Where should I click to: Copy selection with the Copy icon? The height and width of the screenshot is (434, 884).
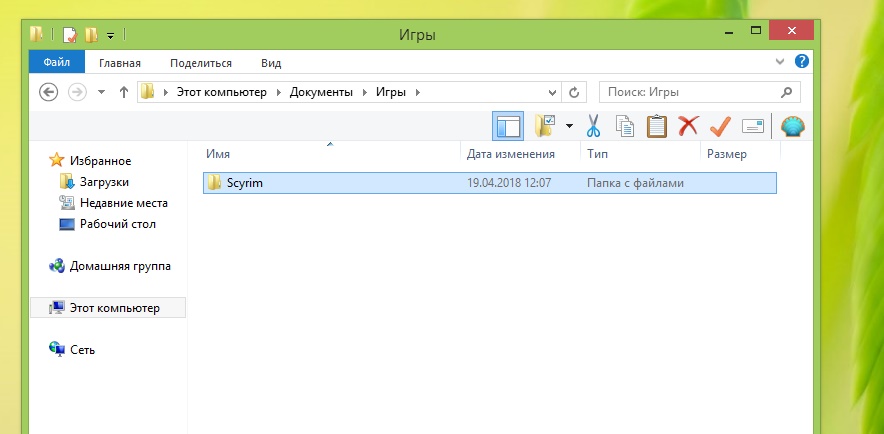pyautogui.click(x=625, y=126)
